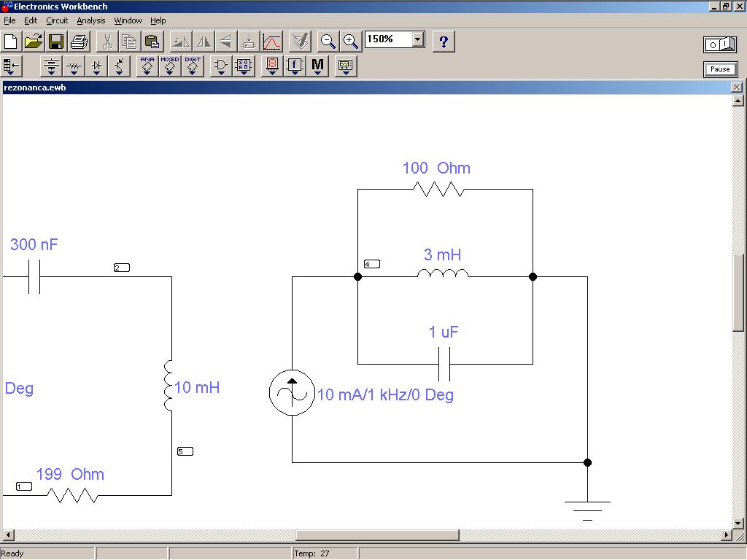
Task: Click the "100 Ohm" value label
Action: (x=436, y=168)
